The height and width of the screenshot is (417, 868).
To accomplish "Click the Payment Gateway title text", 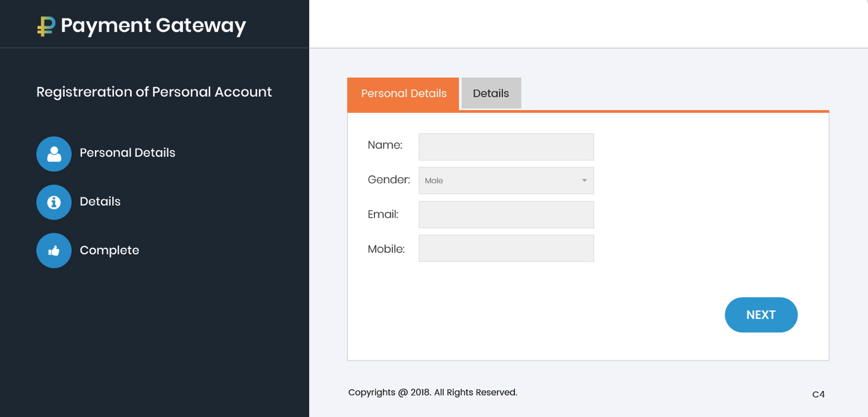I will [153, 25].
